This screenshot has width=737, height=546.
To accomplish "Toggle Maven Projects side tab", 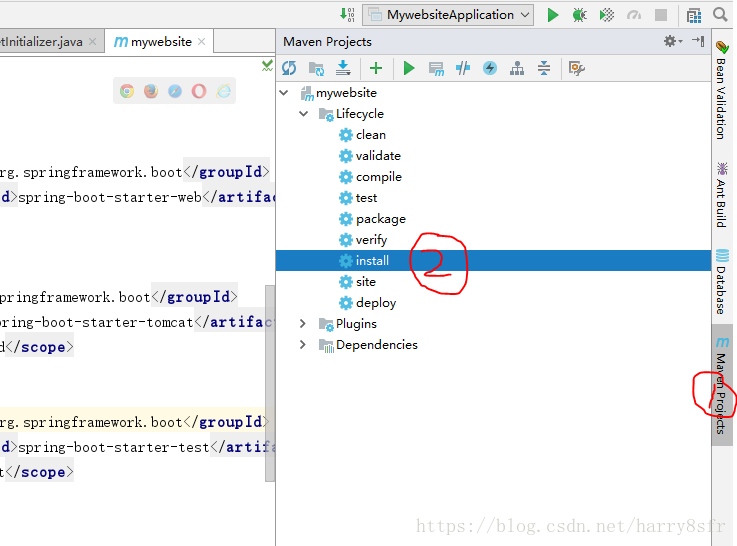I will (722, 385).
